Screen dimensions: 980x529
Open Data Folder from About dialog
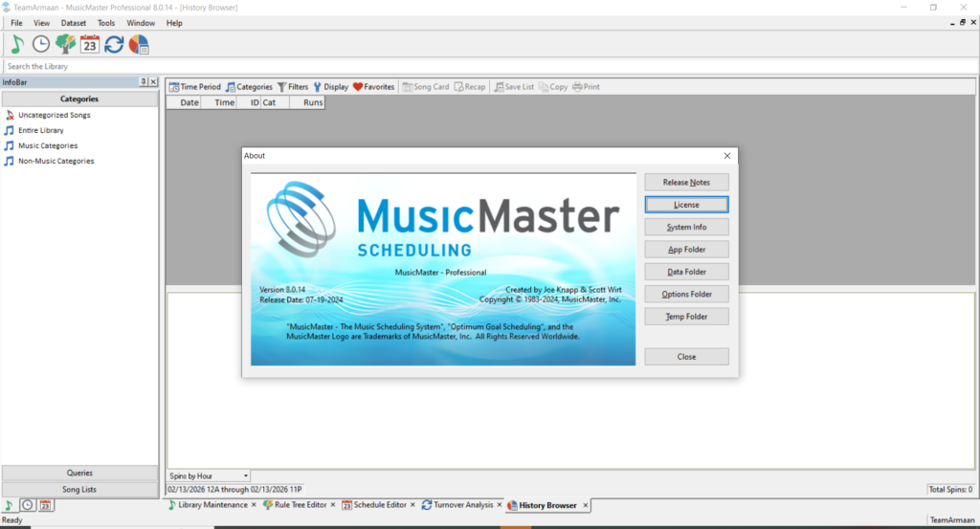[x=686, y=272]
